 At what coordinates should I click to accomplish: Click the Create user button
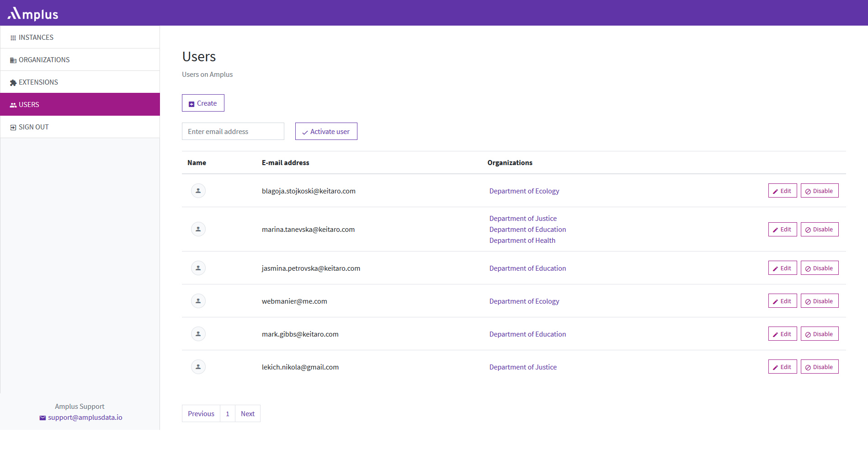point(203,103)
